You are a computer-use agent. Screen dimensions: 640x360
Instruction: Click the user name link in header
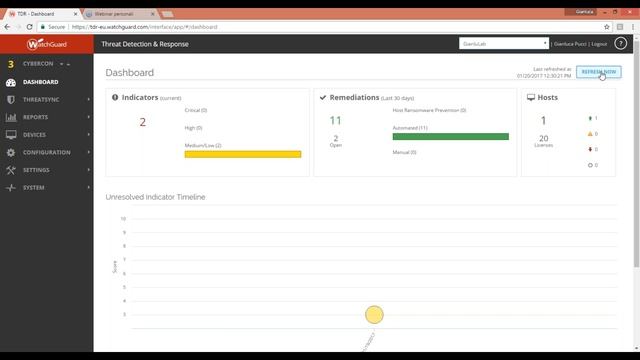tap(570, 44)
